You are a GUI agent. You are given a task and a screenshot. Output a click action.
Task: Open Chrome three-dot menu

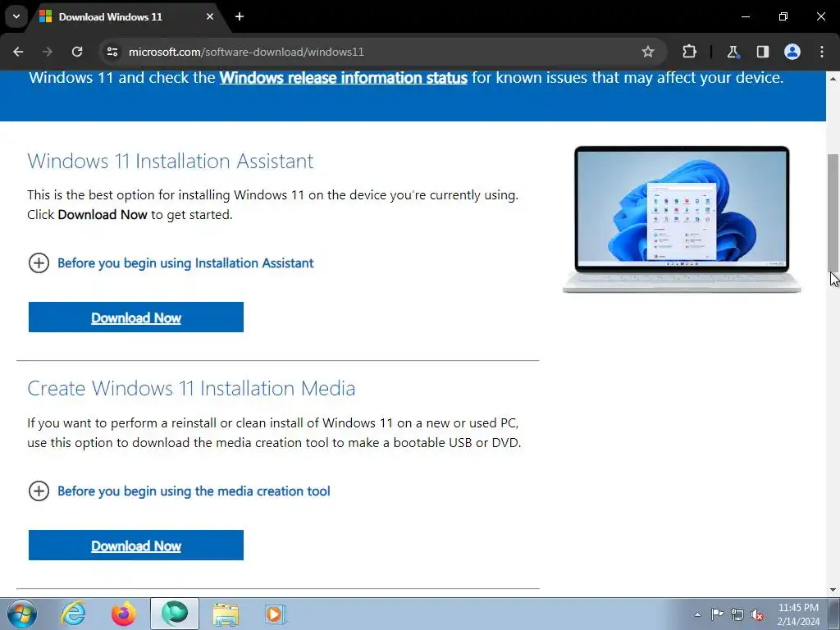pos(822,52)
